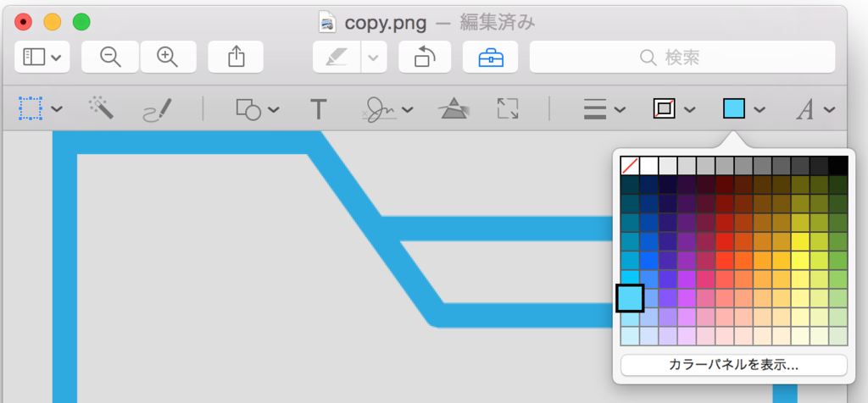Zoom in with the plus magnifier

pos(168,57)
